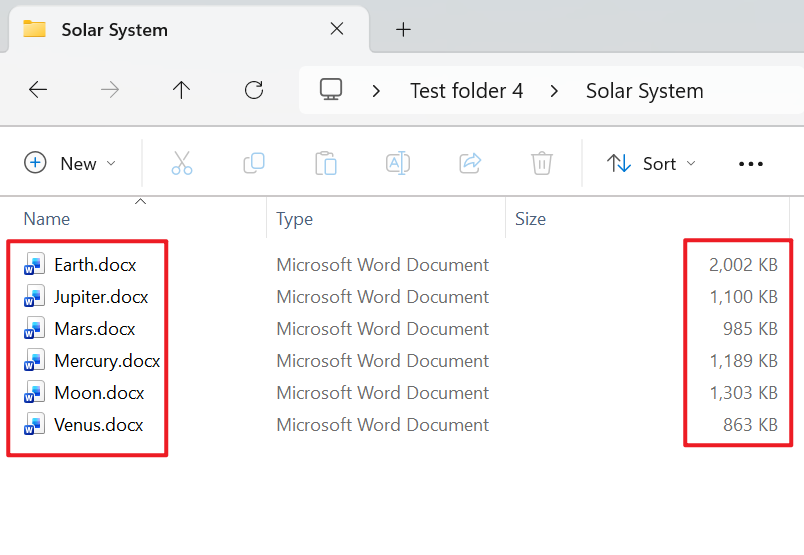Click the Delete trash can icon
The image size is (804, 555).
pos(542,163)
